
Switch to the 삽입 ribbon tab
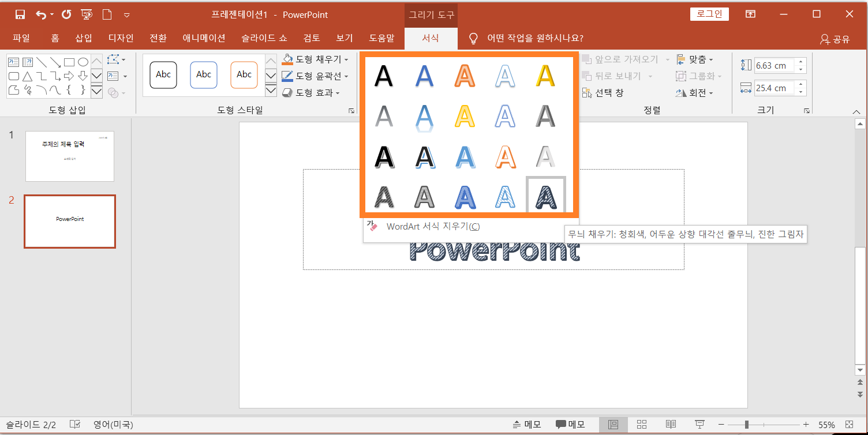[84, 39]
